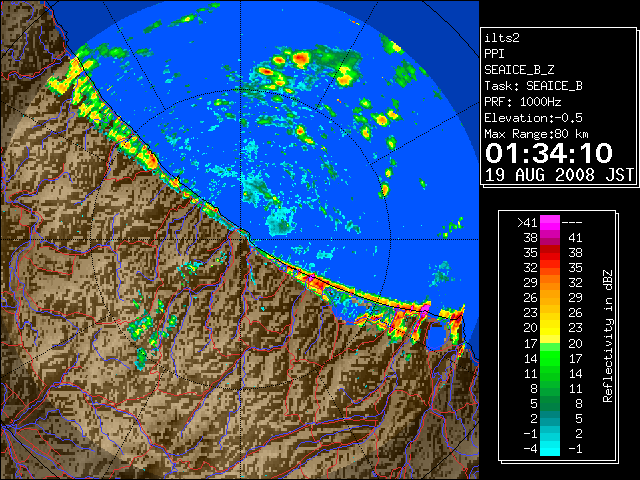Select the "19 AUG 2008 JST" date
Screen dimensions: 640x480
click(x=559, y=175)
